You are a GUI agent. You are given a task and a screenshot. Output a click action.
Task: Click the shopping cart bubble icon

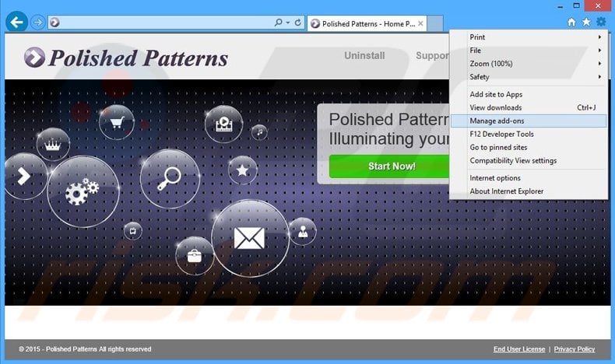[x=117, y=122]
